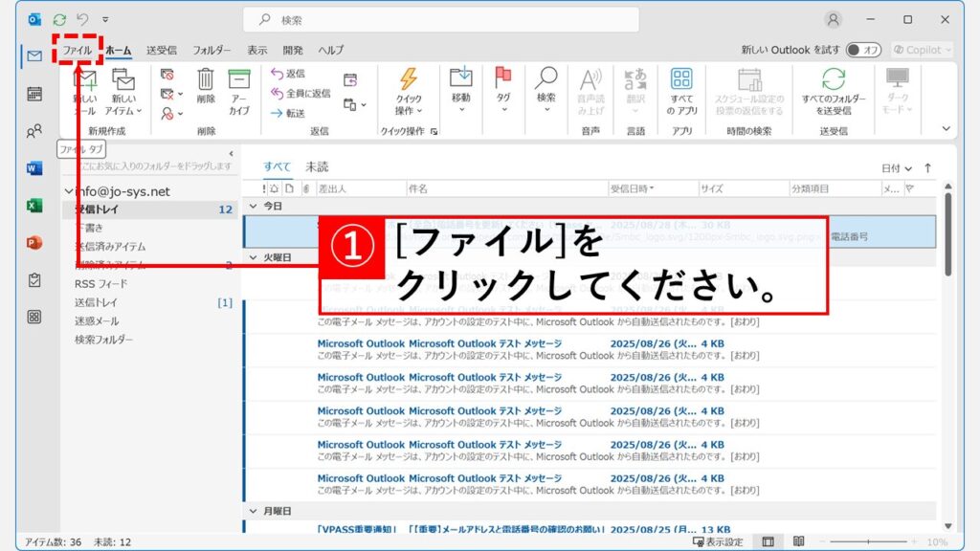Click 表示設定 in the status bar
Viewport: 980px width, 551px height.
[x=719, y=541]
